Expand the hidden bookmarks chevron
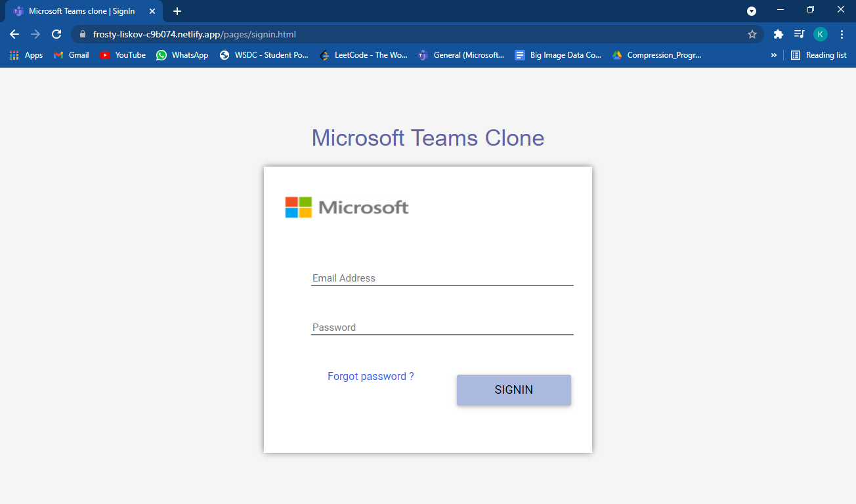856x504 pixels. 773,55
